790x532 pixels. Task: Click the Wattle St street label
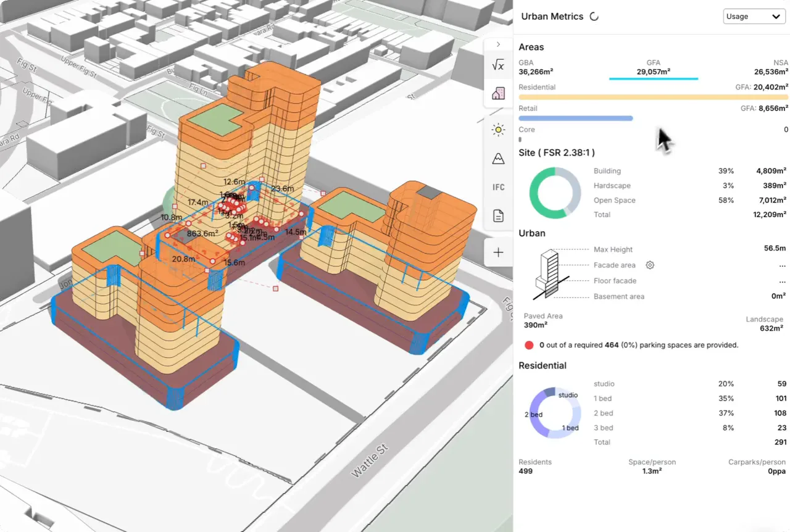click(371, 460)
